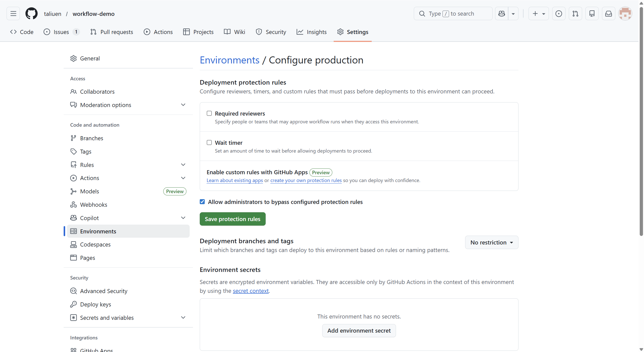Open the repositories icon in header
The image size is (644, 352).
tap(592, 14)
